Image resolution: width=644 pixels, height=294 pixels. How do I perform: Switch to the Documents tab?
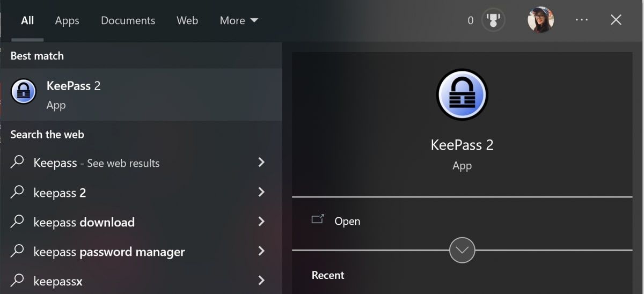(x=128, y=20)
